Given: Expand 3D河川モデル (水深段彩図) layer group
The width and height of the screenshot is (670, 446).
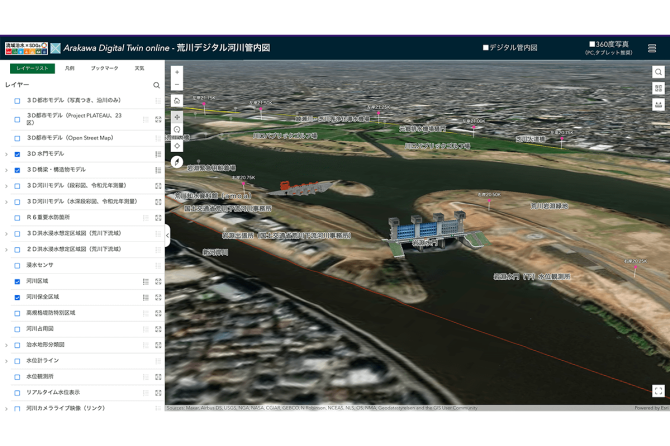Looking at the screenshot, I should pyautogui.click(x=6, y=202).
